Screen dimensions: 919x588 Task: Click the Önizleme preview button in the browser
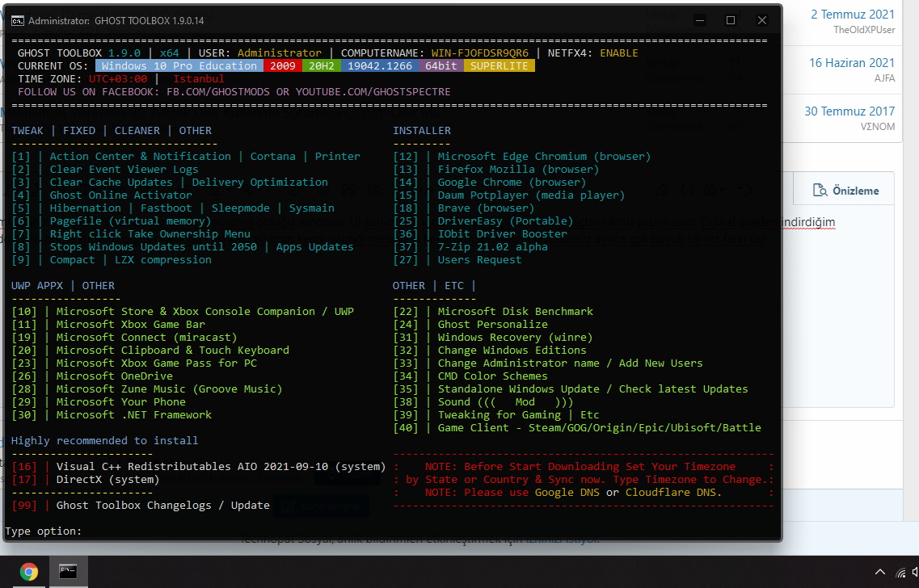[845, 191]
